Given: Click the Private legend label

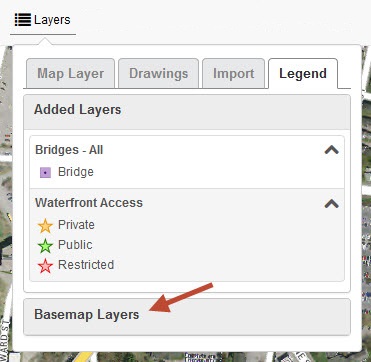Looking at the screenshot, I should [x=76, y=225].
